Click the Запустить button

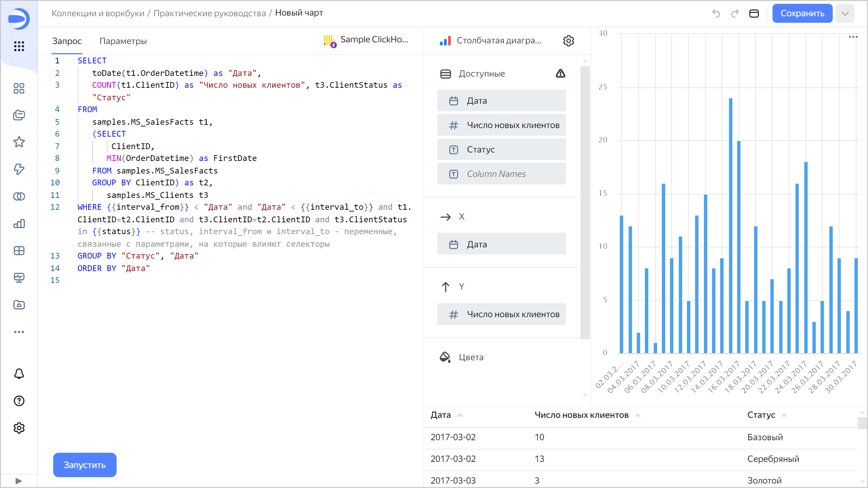[84, 465]
